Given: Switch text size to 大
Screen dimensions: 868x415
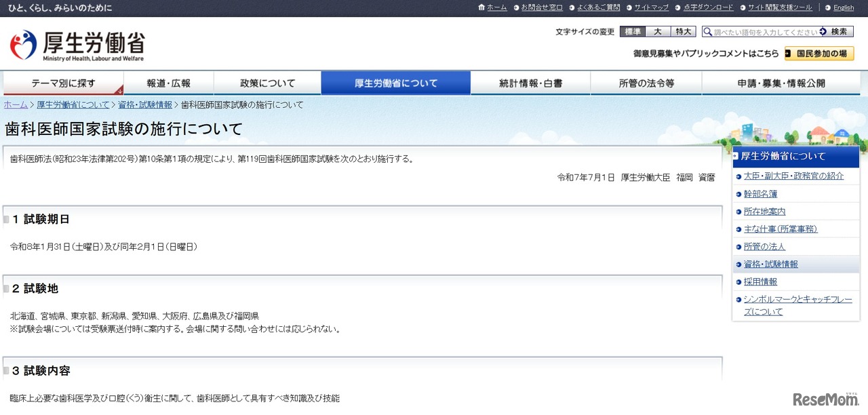Looking at the screenshot, I should (x=657, y=31).
